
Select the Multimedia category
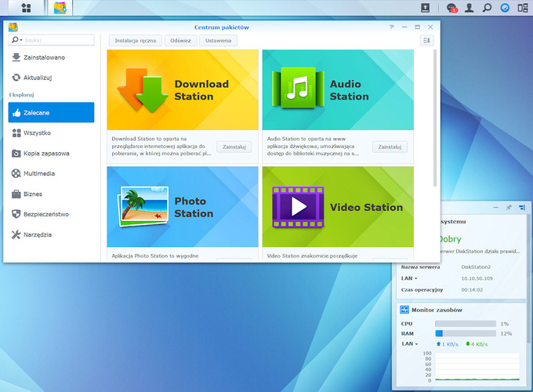pos(51,174)
